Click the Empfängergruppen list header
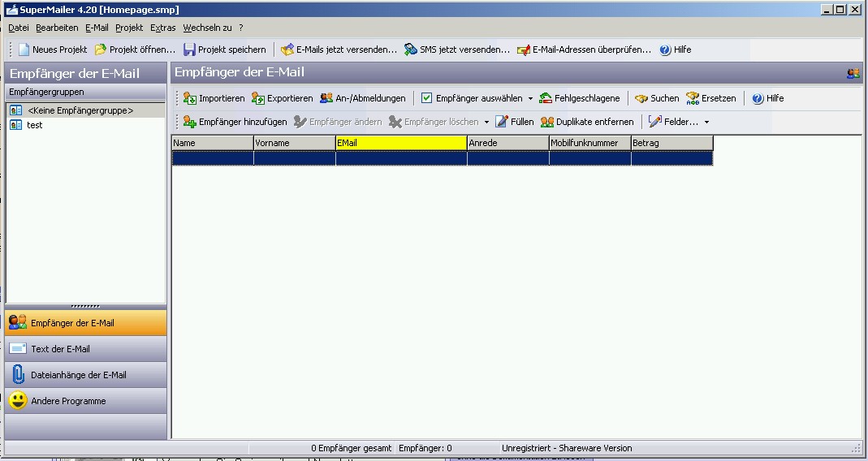868x461 pixels. [86, 92]
